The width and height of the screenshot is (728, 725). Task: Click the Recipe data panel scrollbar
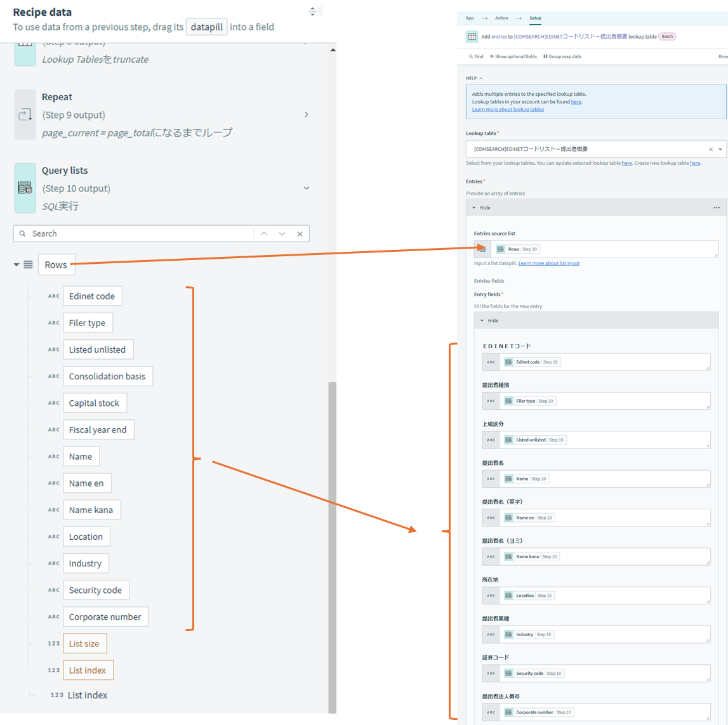332,547
